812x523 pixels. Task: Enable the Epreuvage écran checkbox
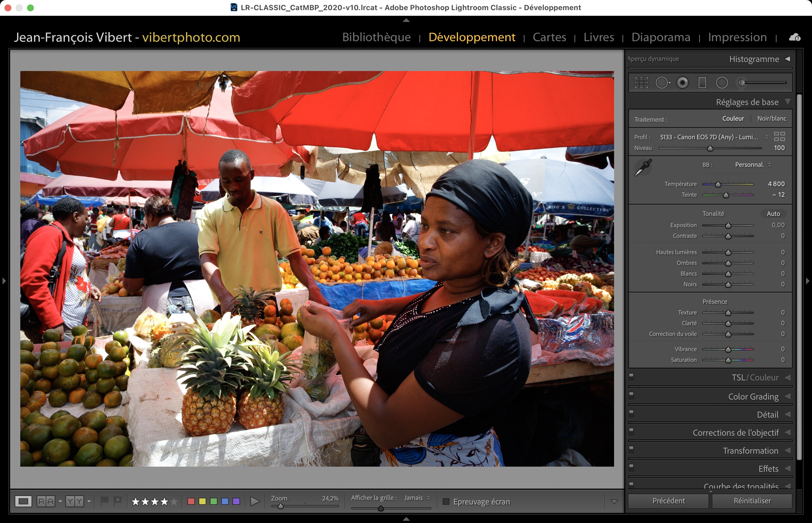point(446,502)
